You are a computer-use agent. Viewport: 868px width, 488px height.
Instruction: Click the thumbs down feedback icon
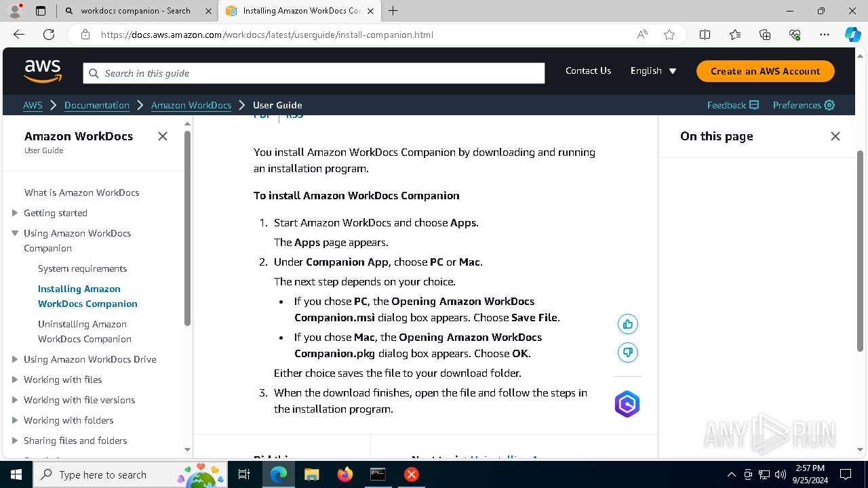point(628,352)
